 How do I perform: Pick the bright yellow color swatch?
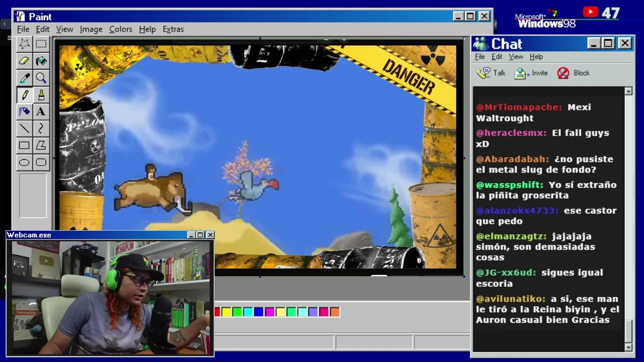pyautogui.click(x=226, y=312)
